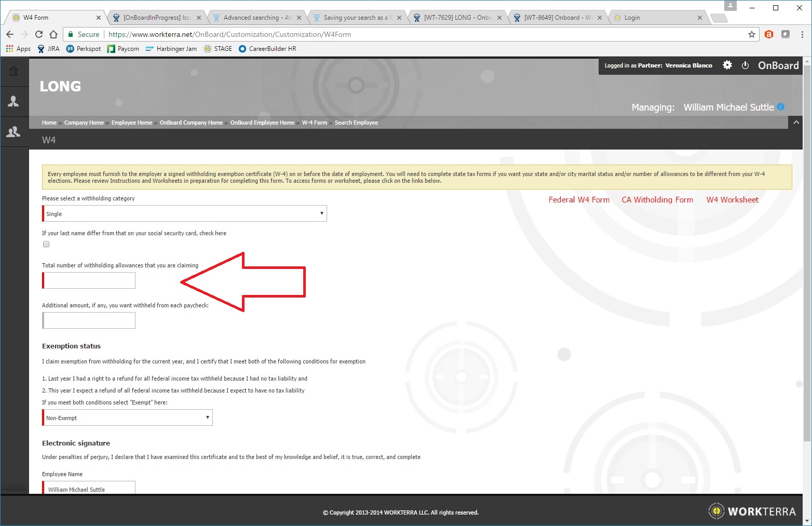Open the withholding category dropdown
The width and height of the screenshot is (812, 526).
point(184,213)
